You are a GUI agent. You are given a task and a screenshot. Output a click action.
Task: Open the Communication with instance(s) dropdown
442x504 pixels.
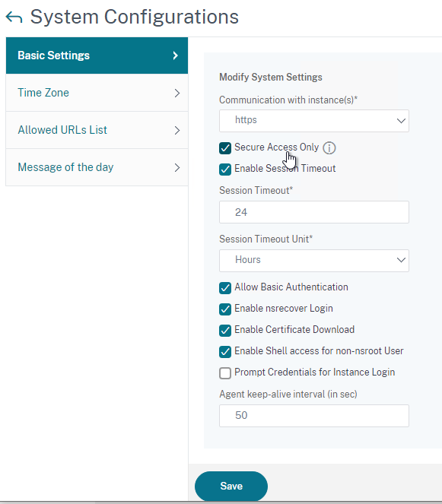click(x=314, y=121)
